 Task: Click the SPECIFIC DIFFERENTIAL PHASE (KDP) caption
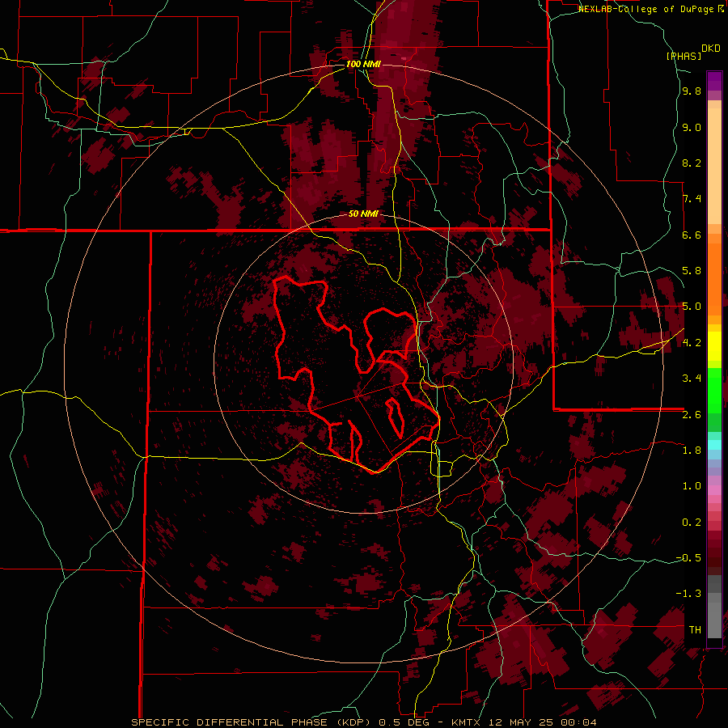point(252,722)
